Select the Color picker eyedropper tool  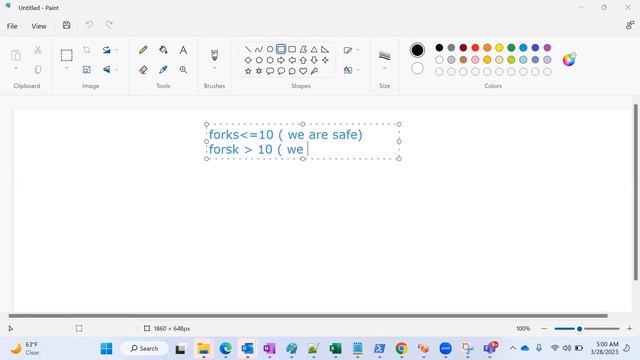pyautogui.click(x=163, y=70)
